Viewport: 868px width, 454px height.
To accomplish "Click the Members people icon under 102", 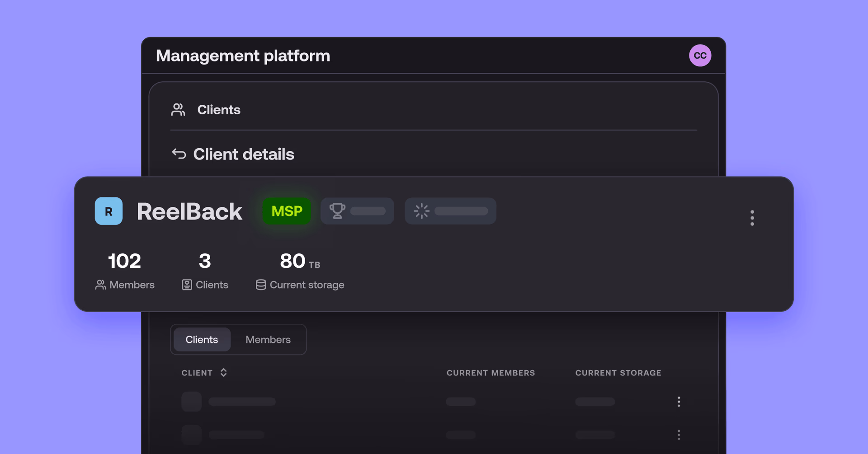I will [100, 285].
